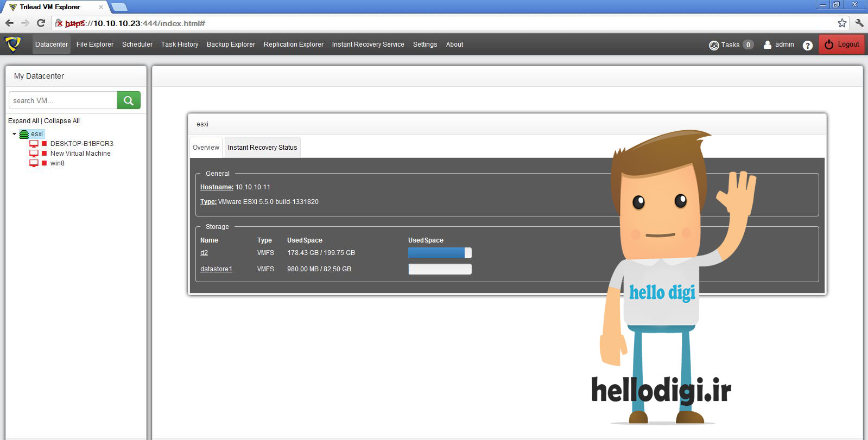Open the d2 datastore link
Viewport: 868px width, 440px height.
pyautogui.click(x=204, y=253)
